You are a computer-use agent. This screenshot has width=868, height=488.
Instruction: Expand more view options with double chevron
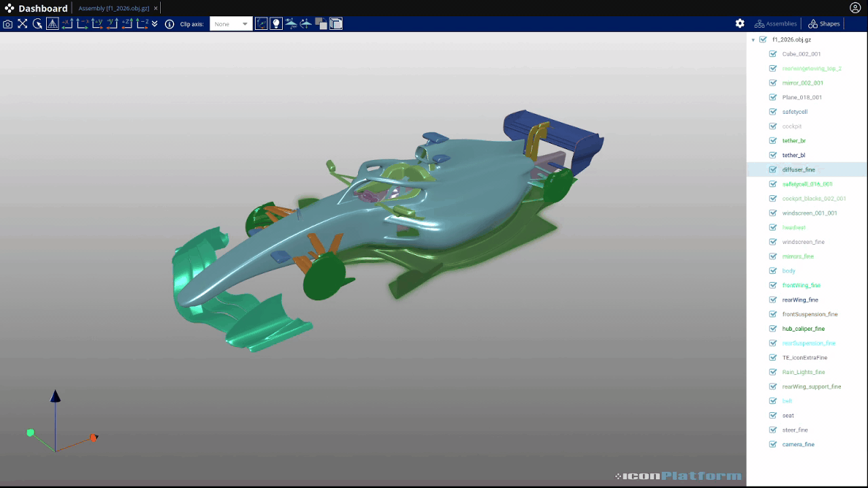tap(155, 24)
